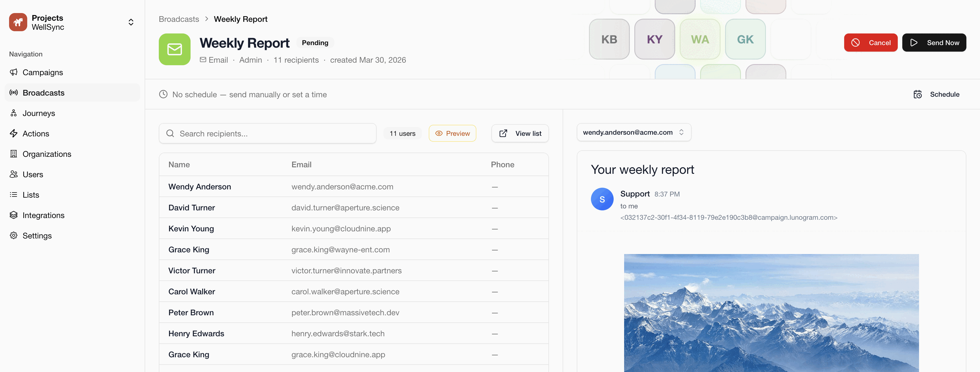Click the Actions lightning bolt icon
The width and height of the screenshot is (980, 372).
tap(14, 134)
